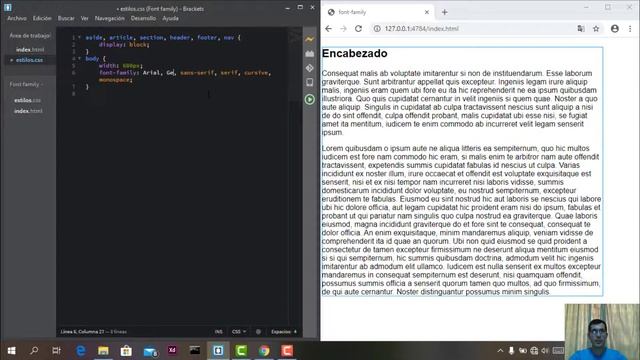Open the Navegación menu
The height and width of the screenshot is (360, 640).
109,18
